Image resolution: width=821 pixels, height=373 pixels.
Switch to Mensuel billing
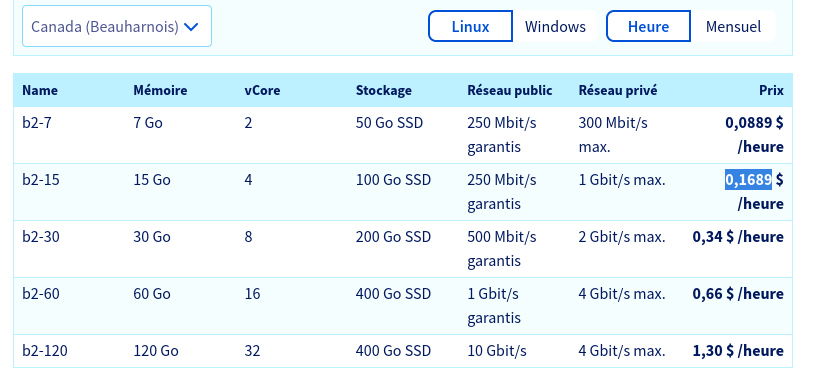[x=733, y=26]
